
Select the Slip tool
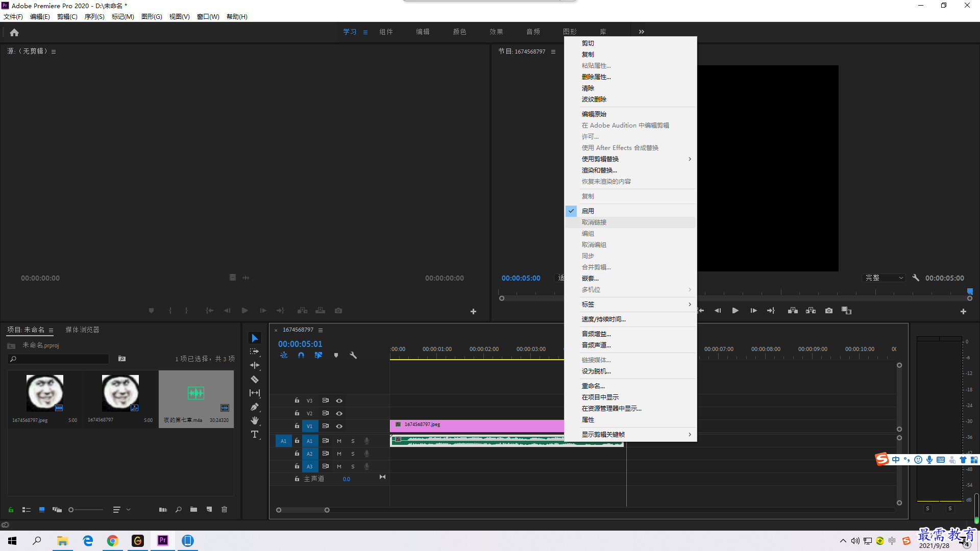coord(255,393)
